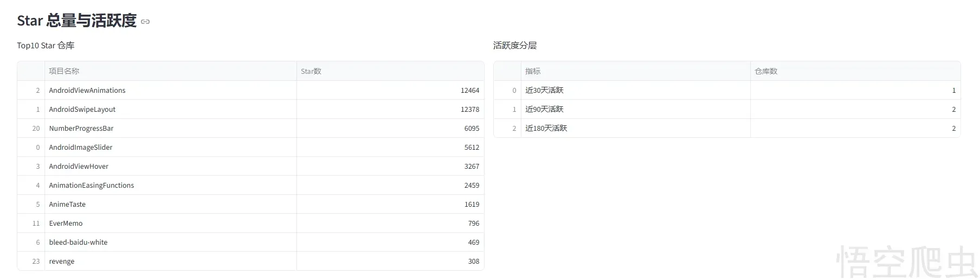Select the AndroidViewAnimations cell
Viewport: 980px width, 280px height.
point(87,91)
